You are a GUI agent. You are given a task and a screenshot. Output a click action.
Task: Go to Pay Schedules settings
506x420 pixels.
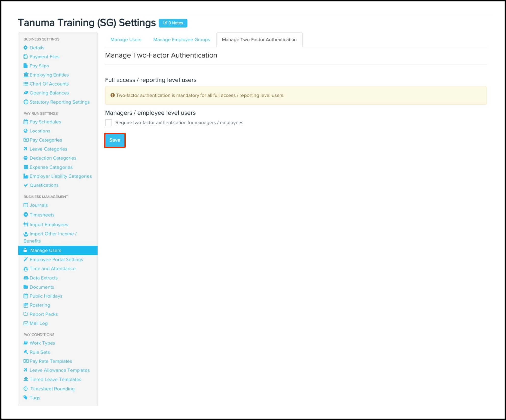click(x=45, y=122)
